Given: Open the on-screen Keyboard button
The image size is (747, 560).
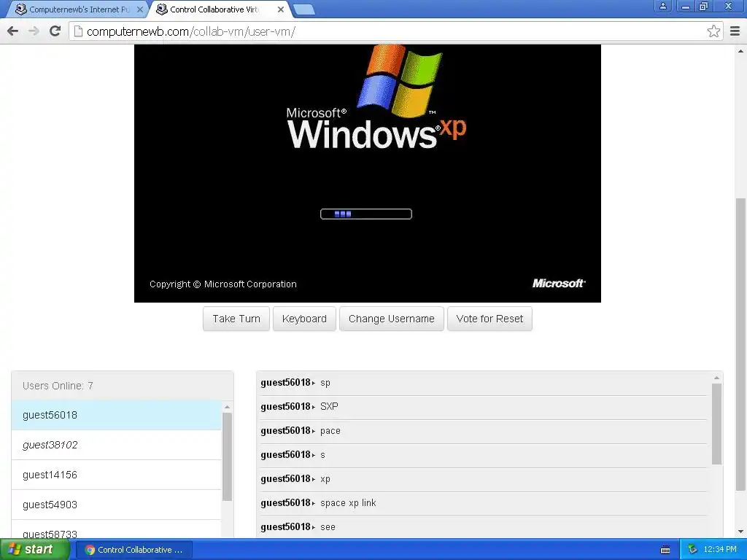Looking at the screenshot, I should click(x=304, y=319).
